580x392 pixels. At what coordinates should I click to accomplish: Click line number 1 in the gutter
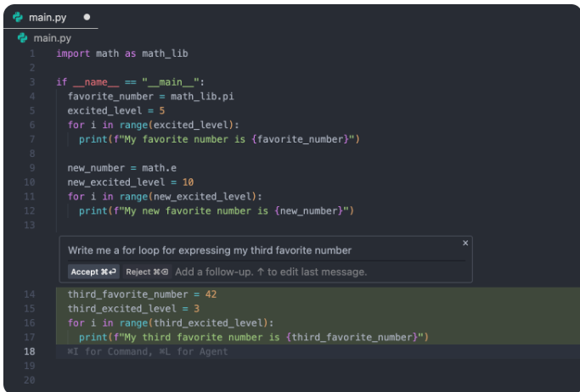[32, 53]
